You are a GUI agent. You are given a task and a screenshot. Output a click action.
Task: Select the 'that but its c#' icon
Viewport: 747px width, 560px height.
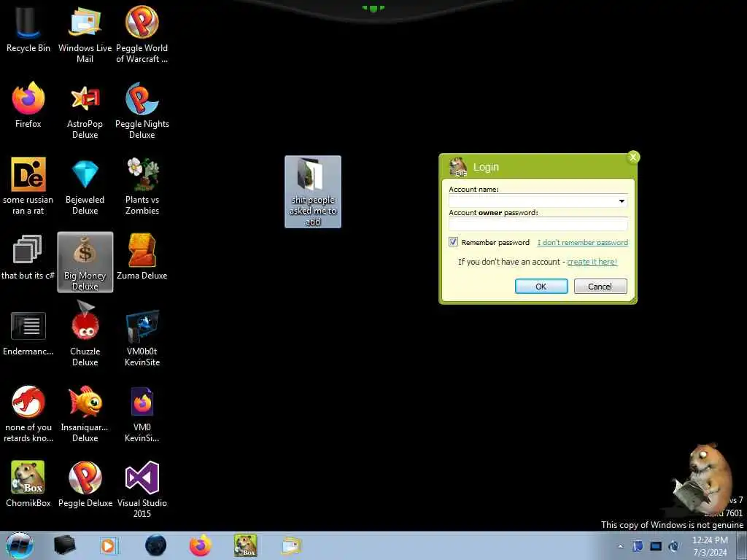(x=28, y=257)
